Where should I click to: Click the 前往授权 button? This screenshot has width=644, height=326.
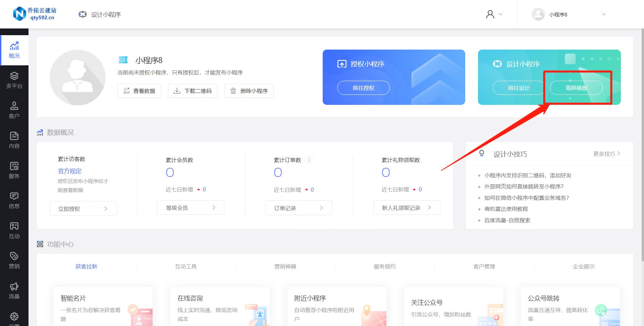click(363, 87)
